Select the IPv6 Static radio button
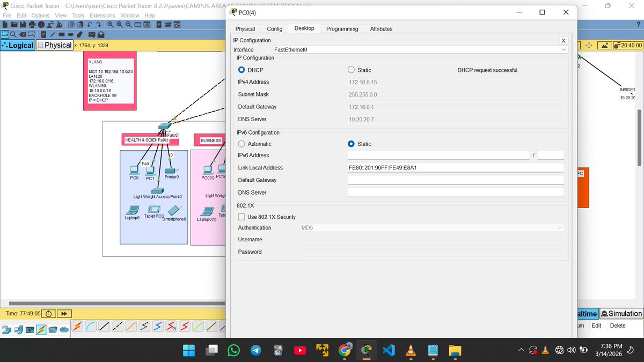This screenshot has width=644, height=362. (351, 144)
